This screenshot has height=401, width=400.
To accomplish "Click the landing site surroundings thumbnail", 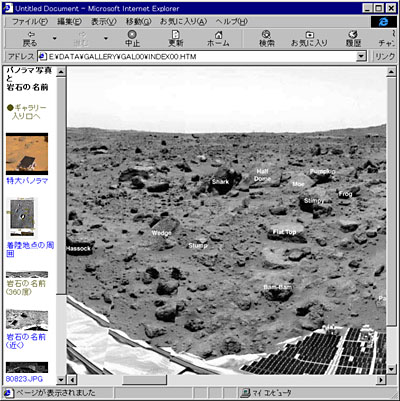I will (22, 217).
